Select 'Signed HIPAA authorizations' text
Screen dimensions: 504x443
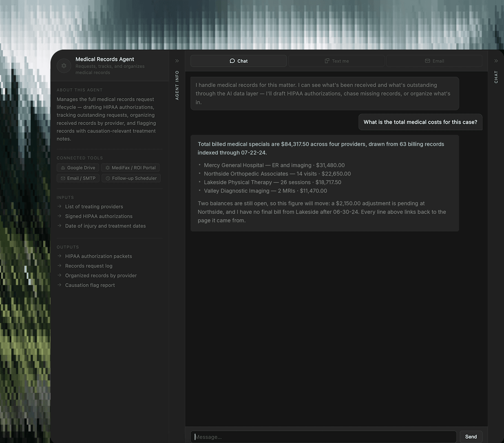pos(99,216)
